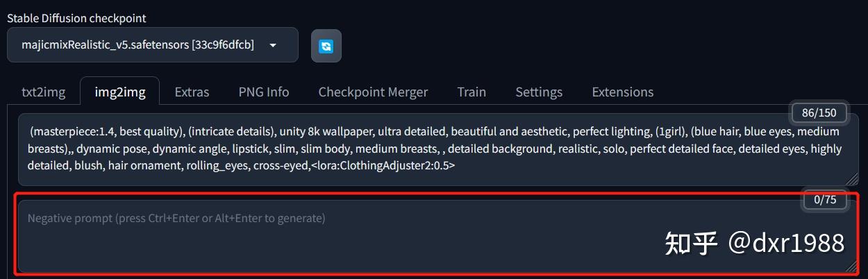
Task: Click the Stable Diffusion checkpoint label
Action: 76,18
